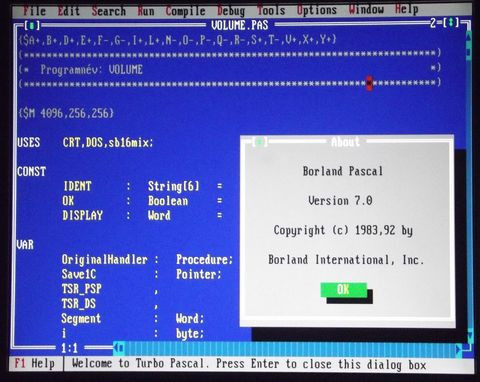
Task: Close the About dialog via its corner box
Action: point(260,142)
